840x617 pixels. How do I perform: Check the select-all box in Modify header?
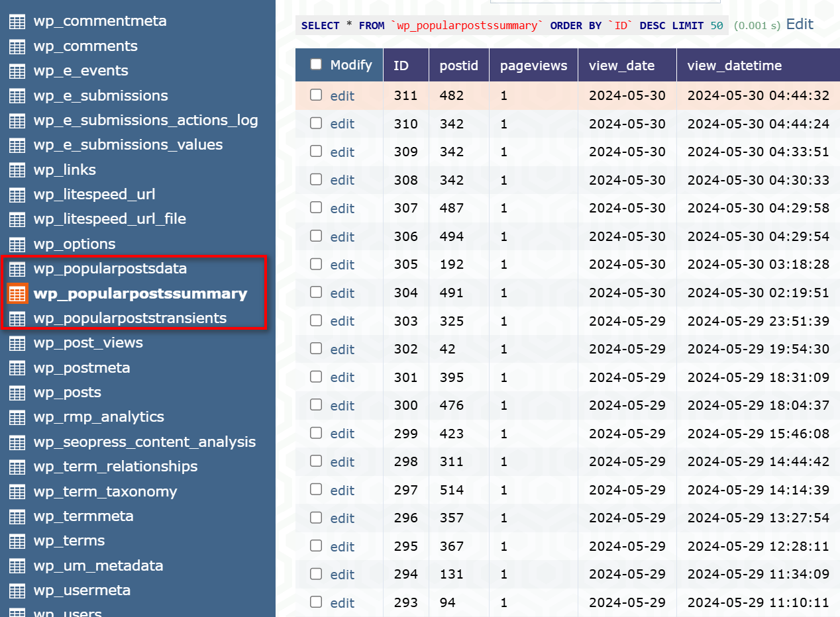click(x=316, y=64)
